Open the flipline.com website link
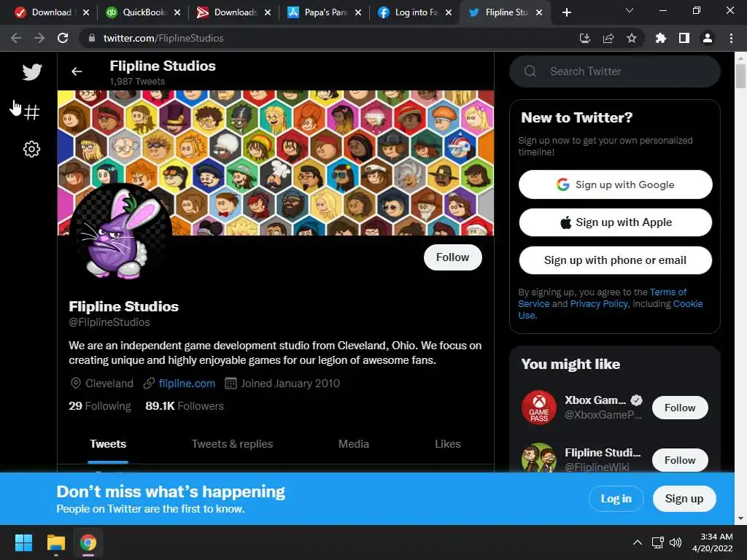Image resolution: width=747 pixels, height=560 pixels. coord(187,384)
